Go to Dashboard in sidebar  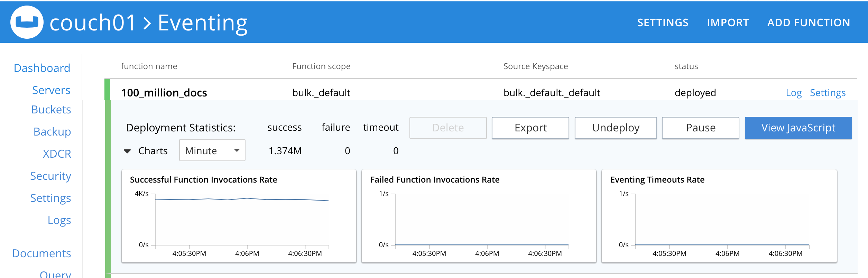point(42,68)
